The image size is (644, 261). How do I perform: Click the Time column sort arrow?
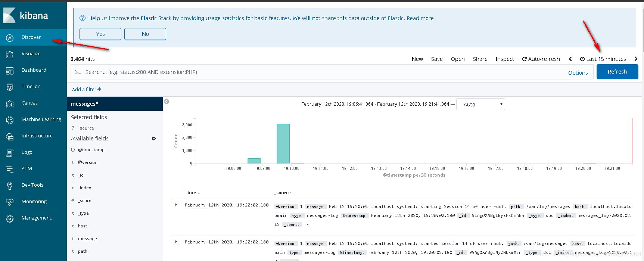pyautogui.click(x=199, y=193)
